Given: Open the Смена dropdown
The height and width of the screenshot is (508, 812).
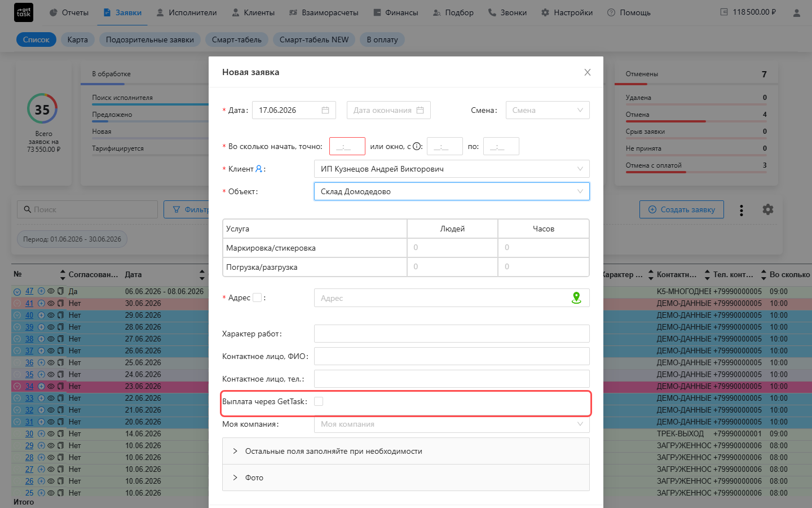Looking at the screenshot, I should 548,110.
